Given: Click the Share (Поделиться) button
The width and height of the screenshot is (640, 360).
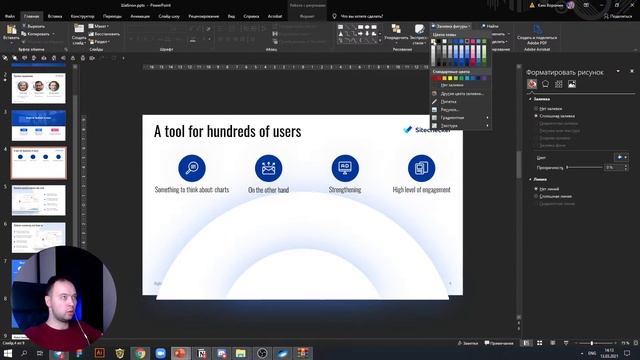Looking at the screenshot, I should (618, 16).
